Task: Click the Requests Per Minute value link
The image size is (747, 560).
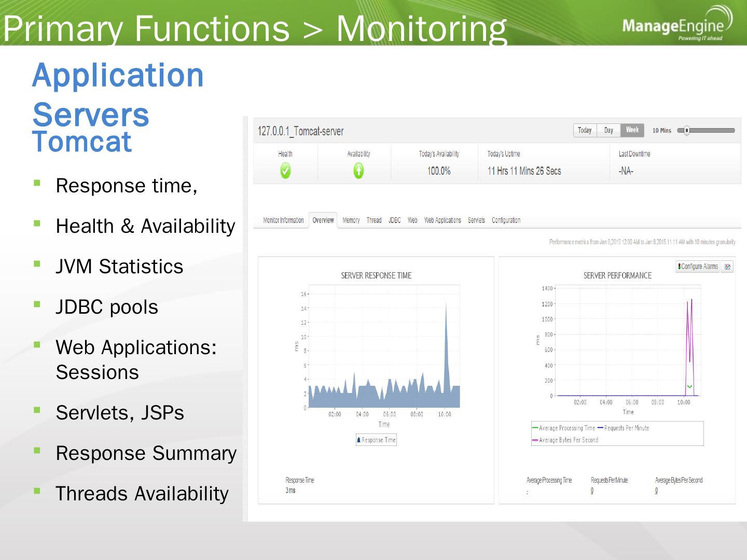Action: [x=592, y=491]
